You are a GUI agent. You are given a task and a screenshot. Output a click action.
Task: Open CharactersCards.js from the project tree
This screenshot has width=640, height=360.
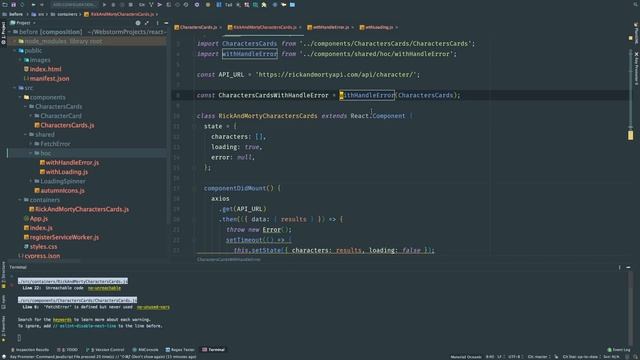(x=64, y=125)
